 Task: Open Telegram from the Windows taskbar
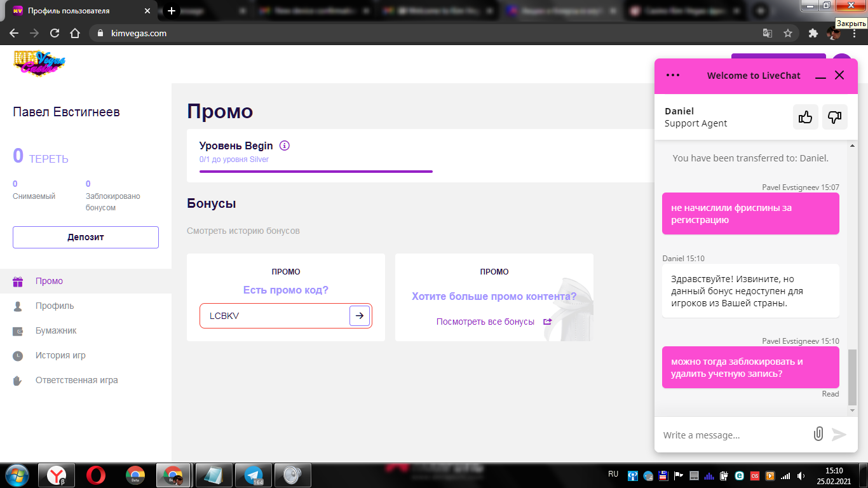tap(254, 475)
